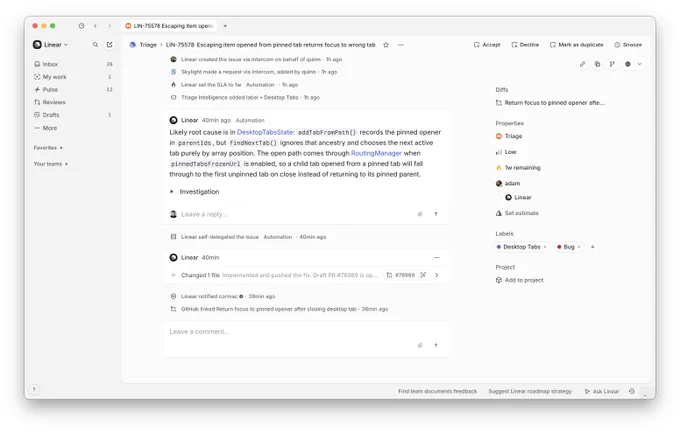Image resolution: width=680 pixels, height=432 pixels.
Task: Expand the Favorites section
Action: (48, 148)
